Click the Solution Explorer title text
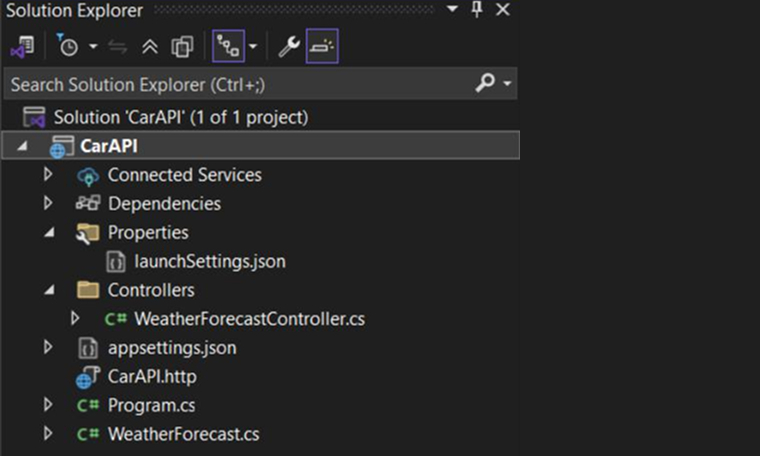Screen dimensions: 760x456 pyautogui.click(x=74, y=10)
